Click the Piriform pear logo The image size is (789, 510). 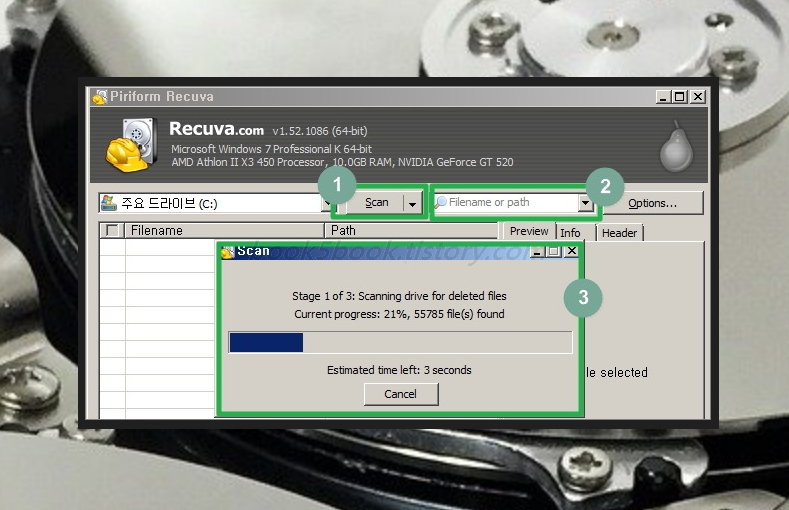(676, 146)
